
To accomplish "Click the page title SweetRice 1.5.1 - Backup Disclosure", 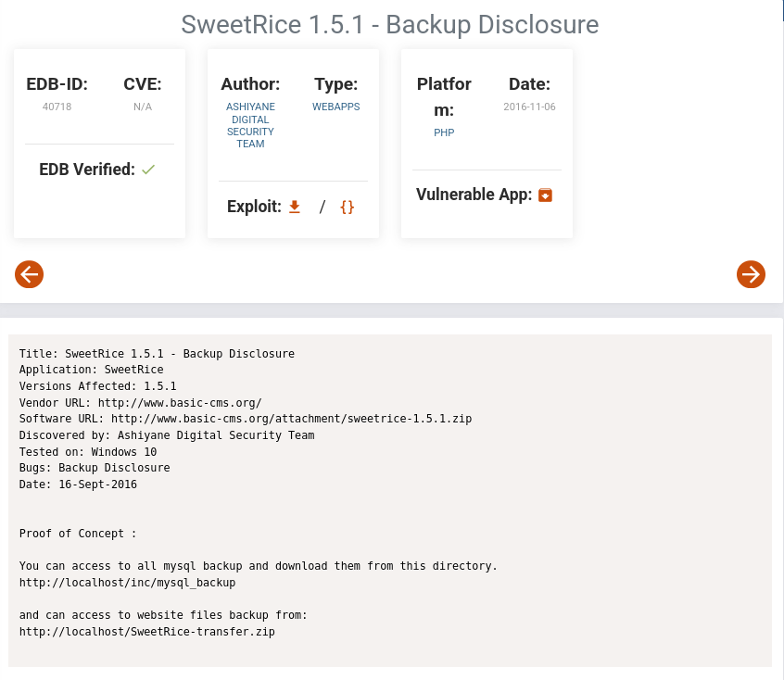I will coord(390,24).
